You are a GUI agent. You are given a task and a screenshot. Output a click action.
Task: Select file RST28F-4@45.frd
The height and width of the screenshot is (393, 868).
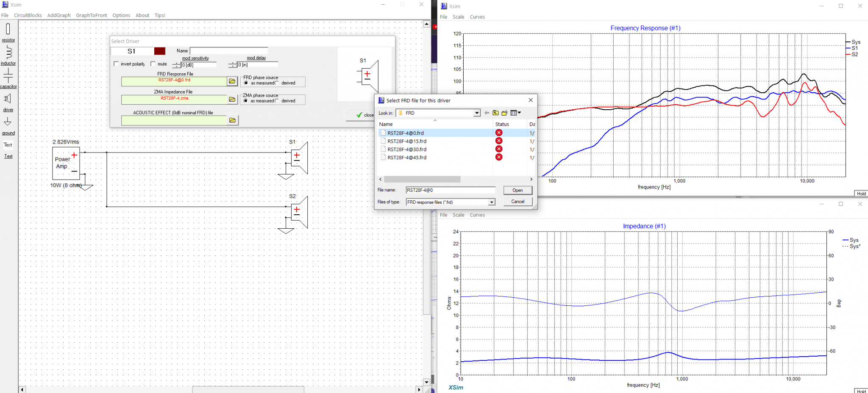[x=407, y=157]
